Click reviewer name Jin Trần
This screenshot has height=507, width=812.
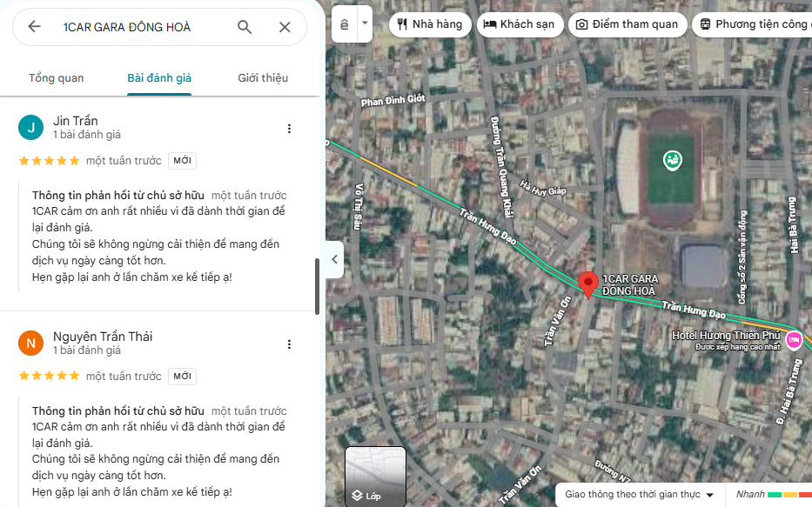(75, 121)
